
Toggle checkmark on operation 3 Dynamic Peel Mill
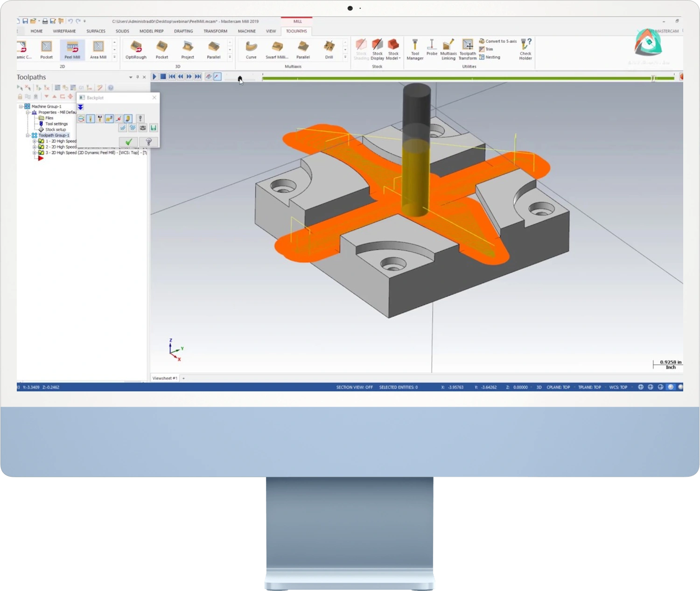coord(41,153)
